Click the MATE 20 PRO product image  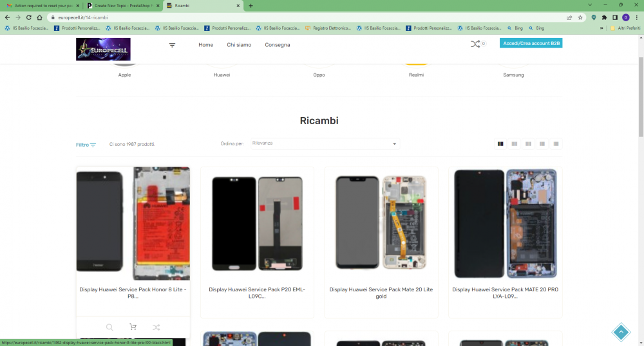(x=505, y=223)
